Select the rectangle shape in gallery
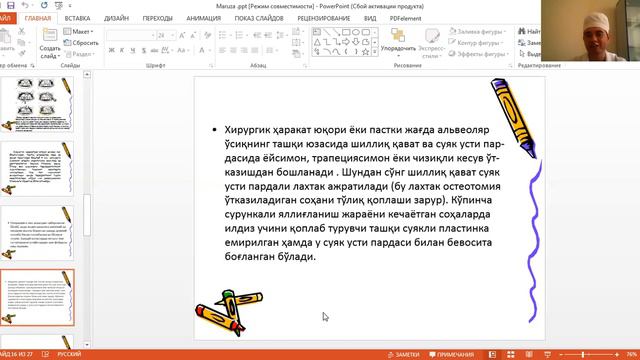This screenshot has width=640, height=360. (346, 32)
